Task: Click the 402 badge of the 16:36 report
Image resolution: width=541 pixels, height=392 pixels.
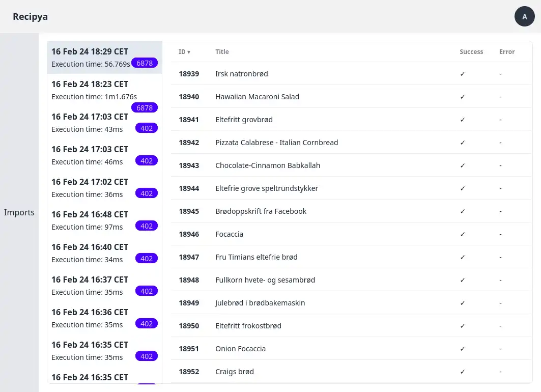Action: tap(147, 324)
